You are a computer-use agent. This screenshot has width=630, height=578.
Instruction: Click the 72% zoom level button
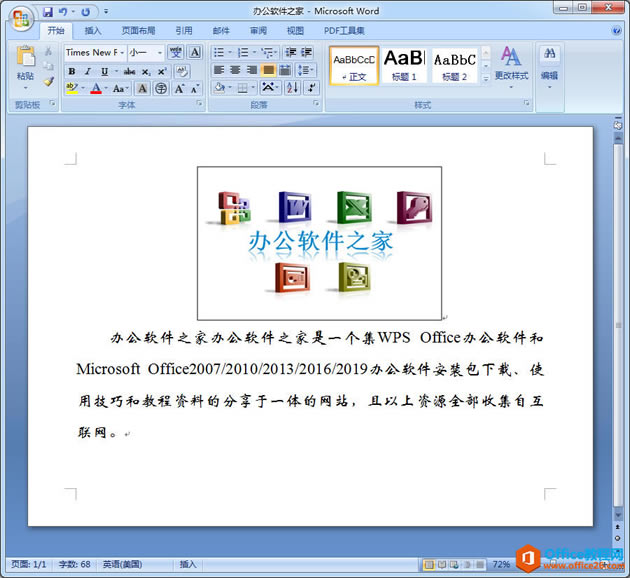501,565
